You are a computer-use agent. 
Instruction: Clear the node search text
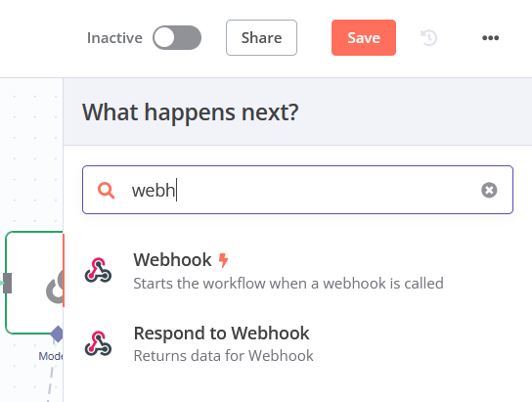[x=489, y=190]
